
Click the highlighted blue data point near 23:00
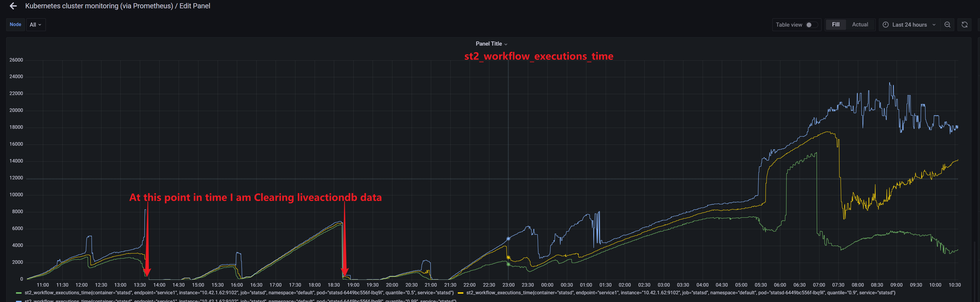(508, 239)
